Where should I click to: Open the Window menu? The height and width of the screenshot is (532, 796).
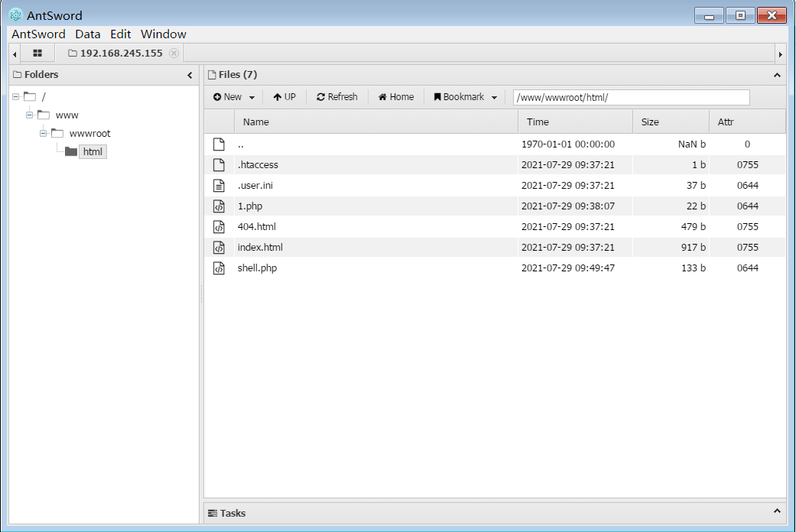(x=164, y=34)
